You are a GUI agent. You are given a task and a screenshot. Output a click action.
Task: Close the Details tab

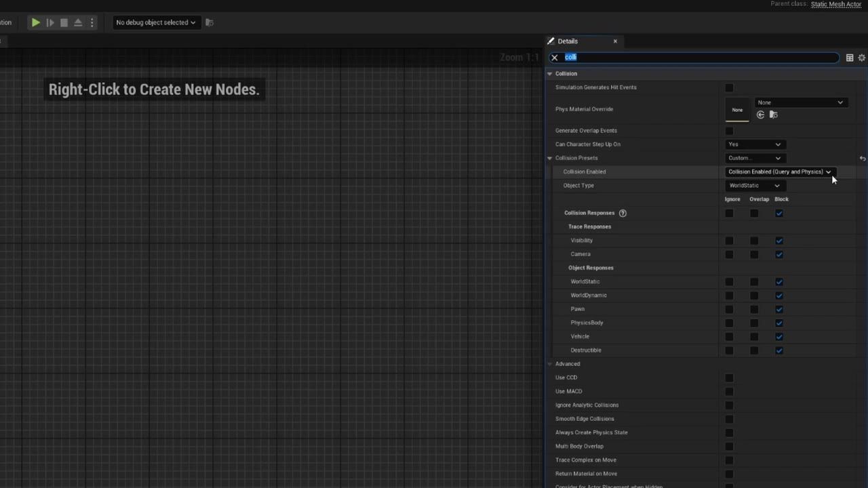[615, 41]
